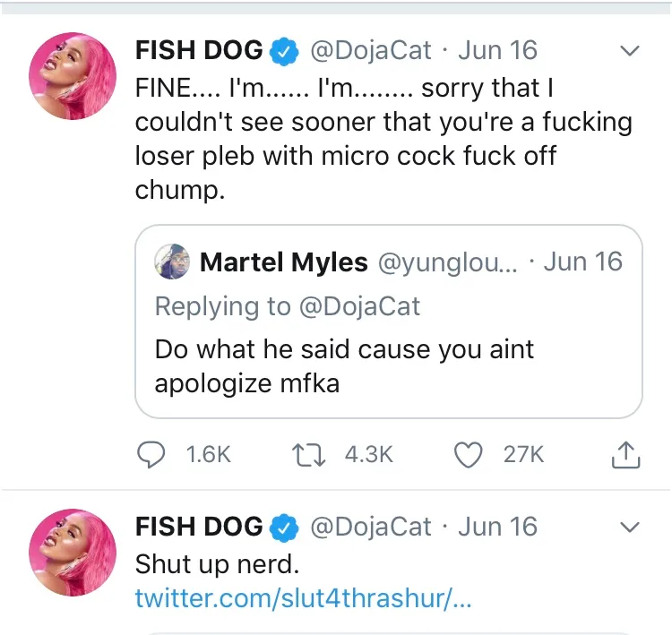
Task: Open @DojaCat handle on first tweet
Action: click(x=371, y=51)
